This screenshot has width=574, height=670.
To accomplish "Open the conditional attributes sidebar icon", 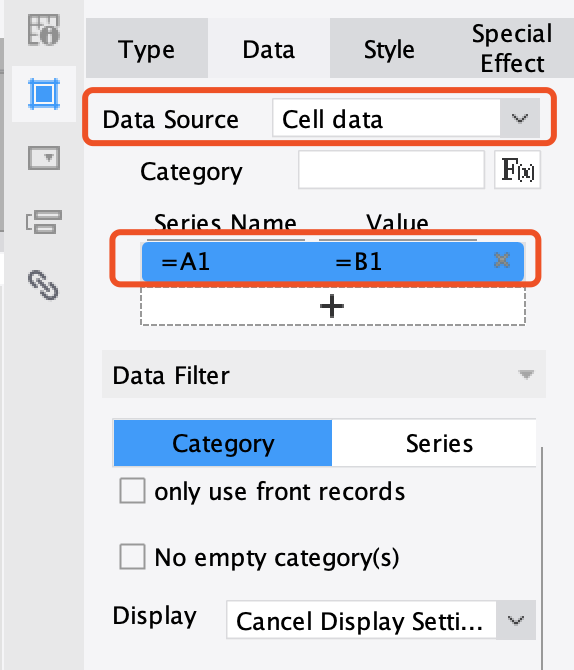I will 44,222.
